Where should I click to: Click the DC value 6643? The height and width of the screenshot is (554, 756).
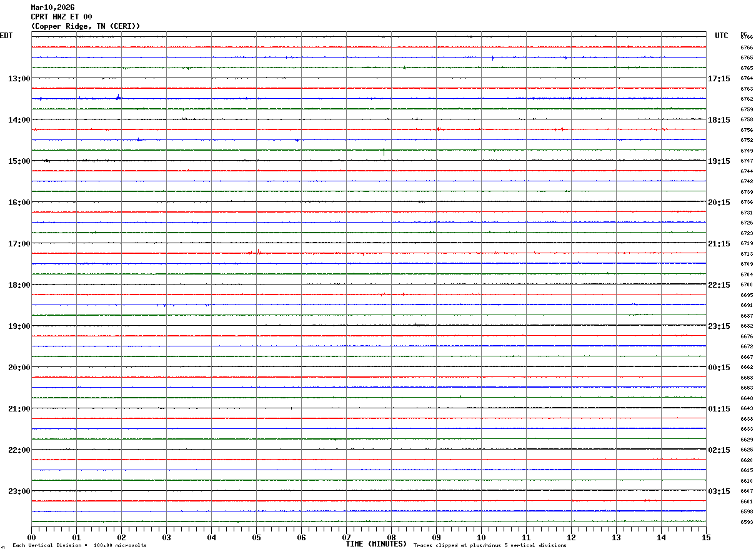[x=747, y=409]
